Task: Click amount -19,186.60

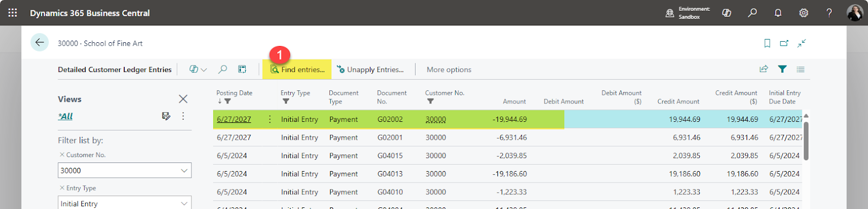Action: tap(510, 174)
